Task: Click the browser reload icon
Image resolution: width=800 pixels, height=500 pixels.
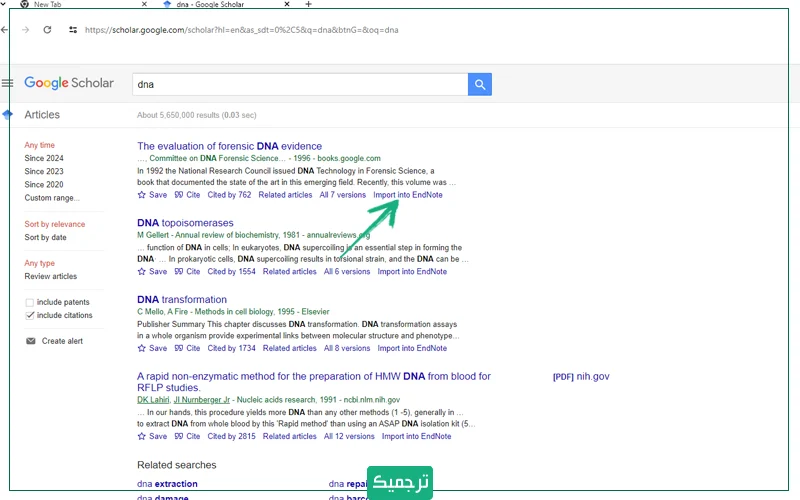Action: (47, 30)
